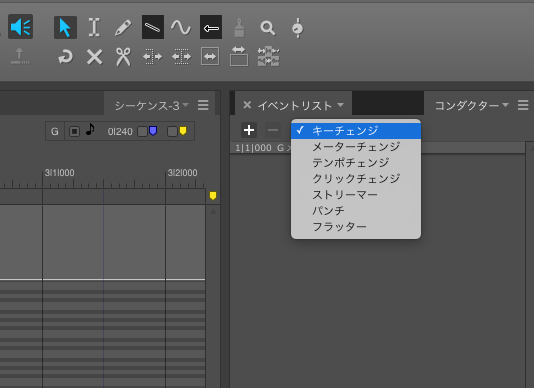534x388 pixels.
Task: Choose クリックチェンジ from the menu
Action: (356, 179)
